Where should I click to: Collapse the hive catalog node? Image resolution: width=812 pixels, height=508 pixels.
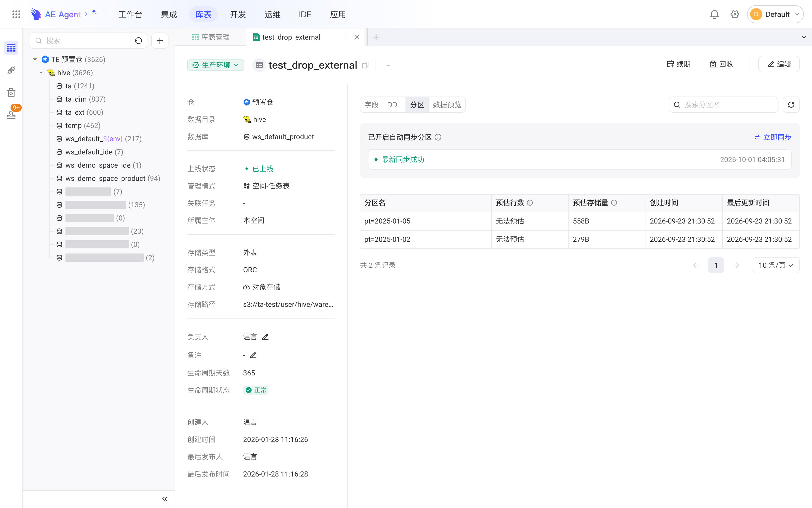pyautogui.click(x=41, y=73)
